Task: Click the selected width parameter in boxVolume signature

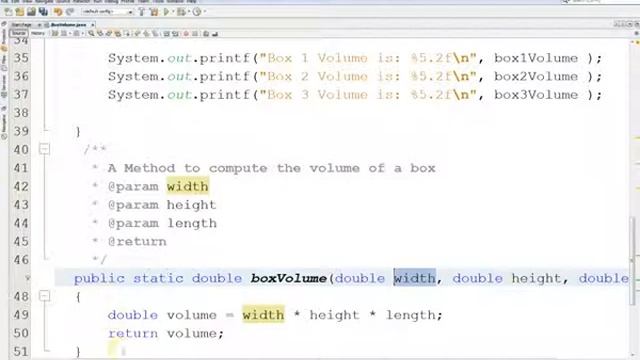Action: (414, 278)
